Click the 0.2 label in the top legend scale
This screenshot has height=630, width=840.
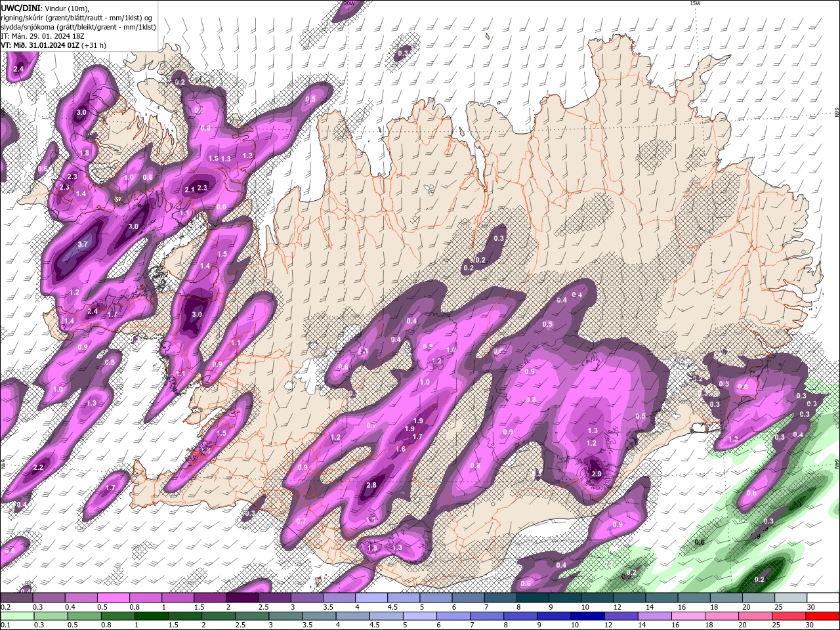[x=5, y=607]
